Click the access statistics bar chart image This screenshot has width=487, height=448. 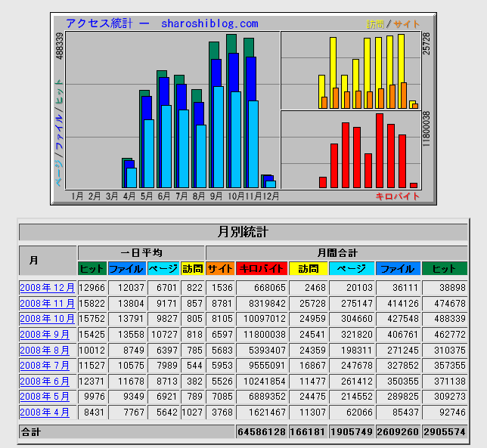243,109
